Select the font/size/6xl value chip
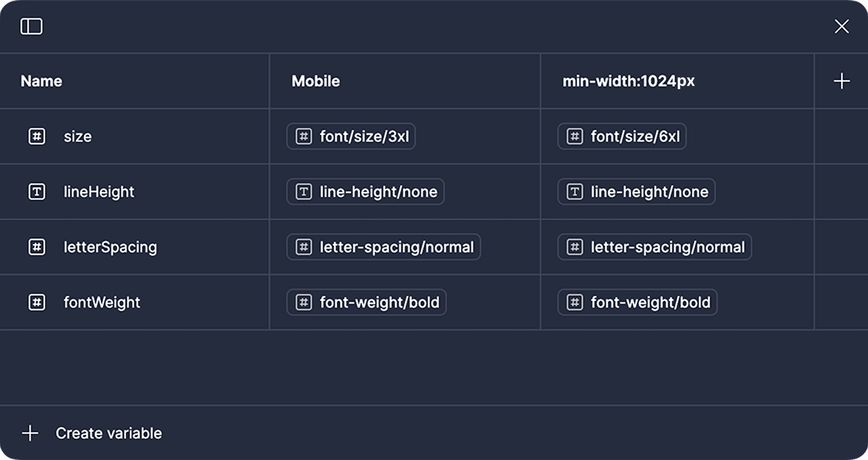 pyautogui.click(x=622, y=136)
